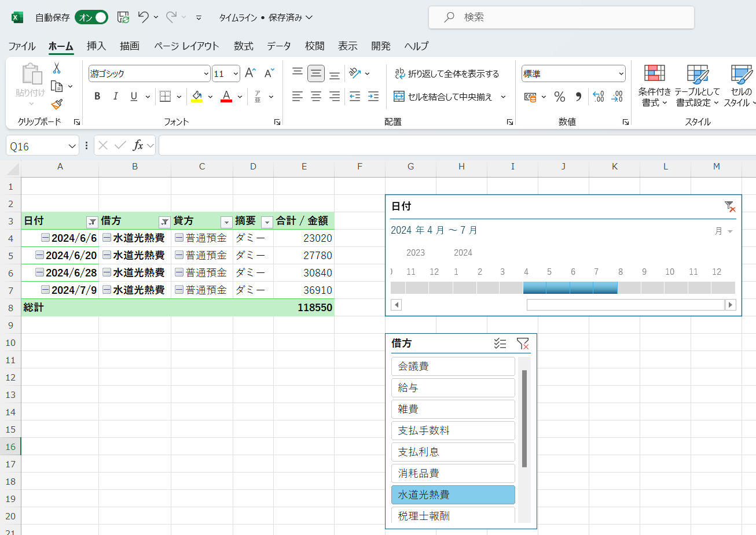Select 会議費 in the 借方 slicer

point(453,366)
